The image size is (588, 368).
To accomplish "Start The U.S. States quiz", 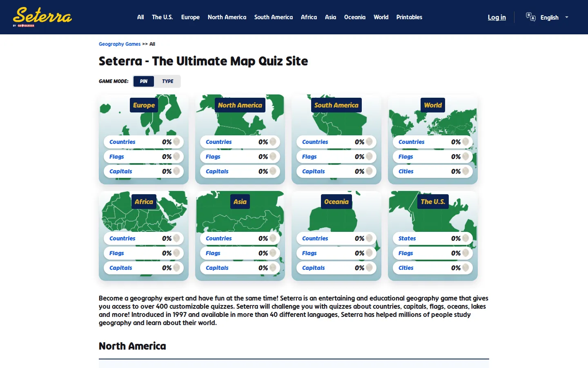I will click(433, 238).
